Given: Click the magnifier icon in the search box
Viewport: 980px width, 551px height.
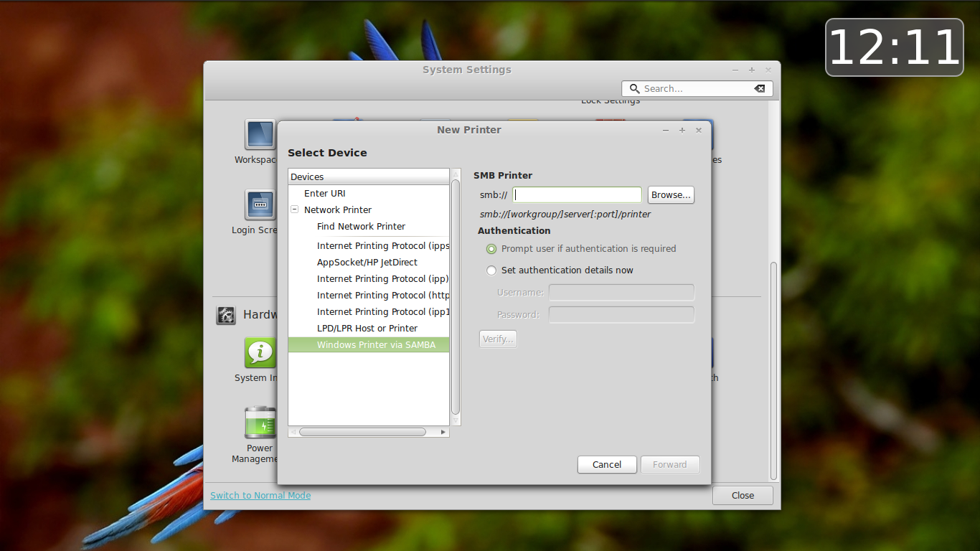Looking at the screenshot, I should pyautogui.click(x=634, y=88).
